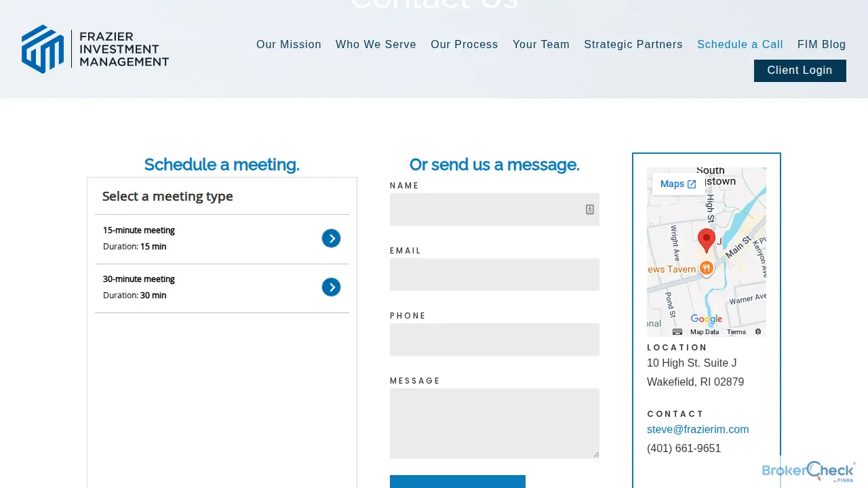This screenshot has width=868, height=488.
Task: Focus the Email input field
Action: [494, 274]
